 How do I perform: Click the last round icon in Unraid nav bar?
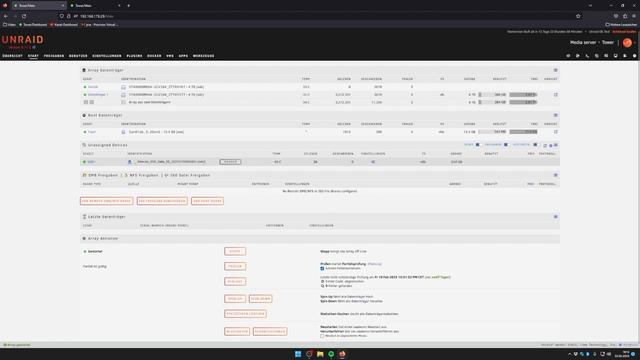click(x=634, y=56)
